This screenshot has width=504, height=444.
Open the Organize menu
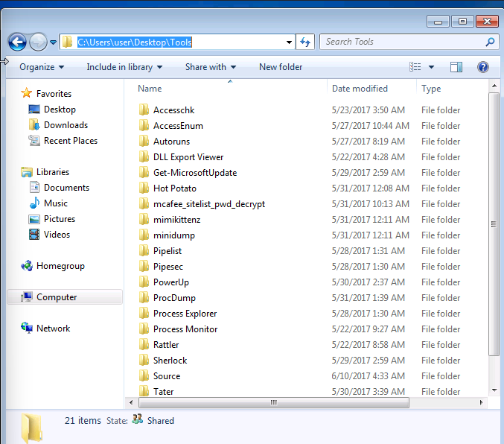pos(42,67)
